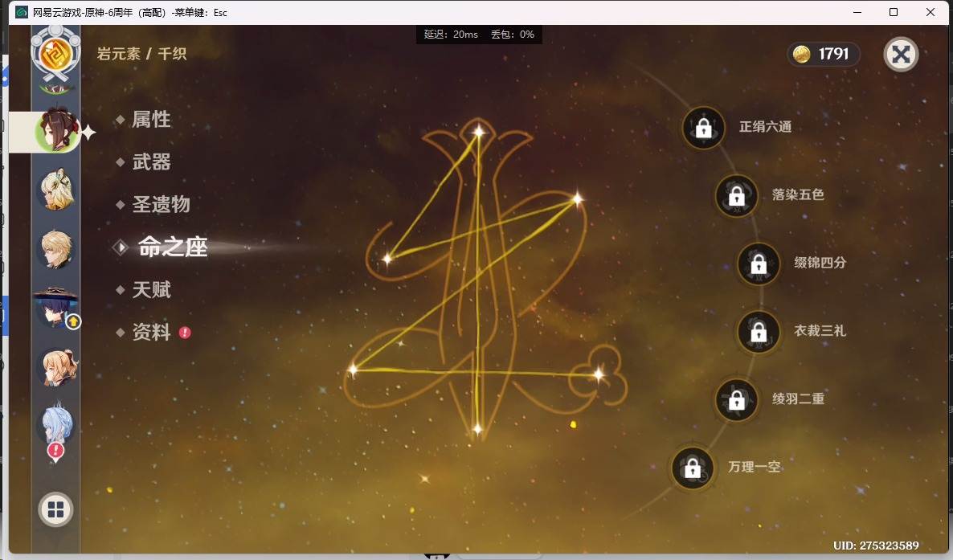Click the Mora coin icon
Screen dimensions: 953x560
pos(802,54)
